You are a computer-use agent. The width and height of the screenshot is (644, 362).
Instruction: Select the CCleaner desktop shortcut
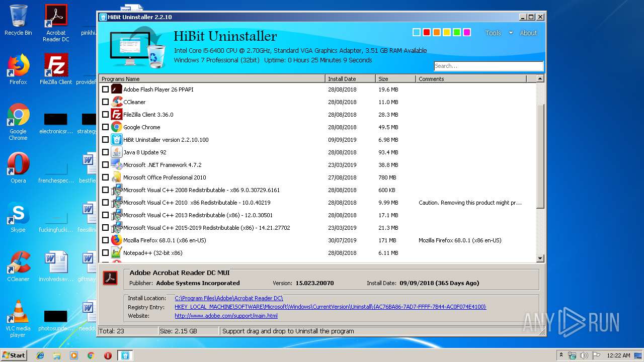tap(18, 266)
